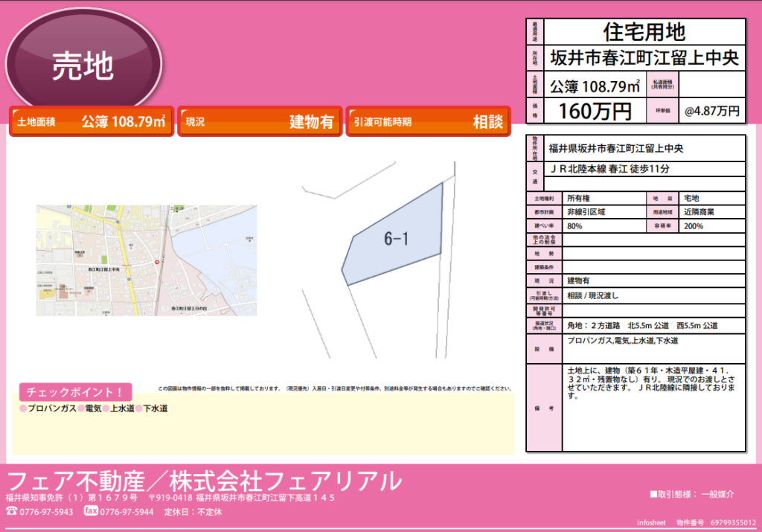Click the full address 福井県坂井市春江町江留上中央
This screenshot has width=762, height=532.
(x=615, y=149)
